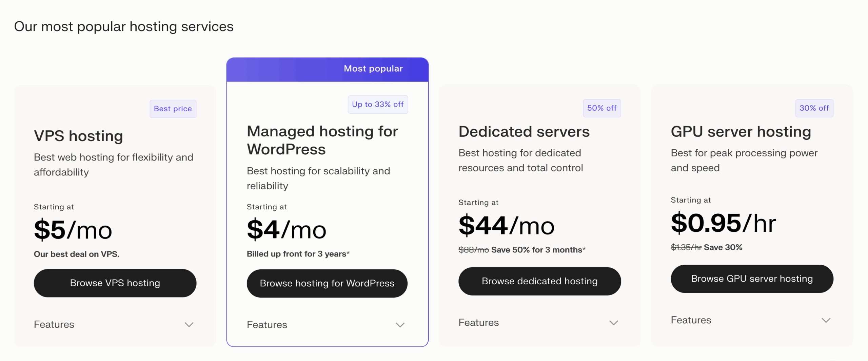868x361 pixels.
Task: Click the $0.95/hr GPU price
Action: (723, 223)
